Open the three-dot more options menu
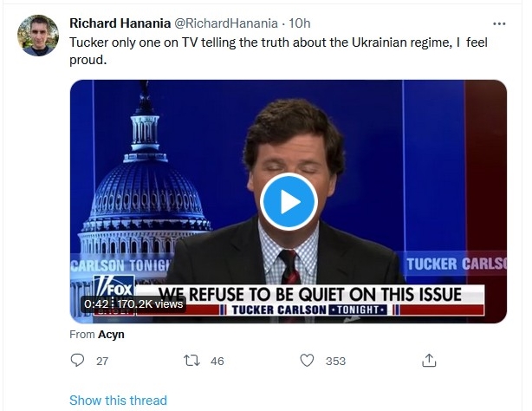The image size is (532, 411). [499, 23]
